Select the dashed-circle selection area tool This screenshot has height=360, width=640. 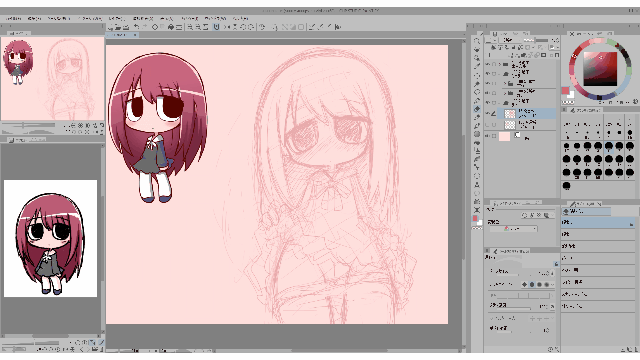[477, 76]
